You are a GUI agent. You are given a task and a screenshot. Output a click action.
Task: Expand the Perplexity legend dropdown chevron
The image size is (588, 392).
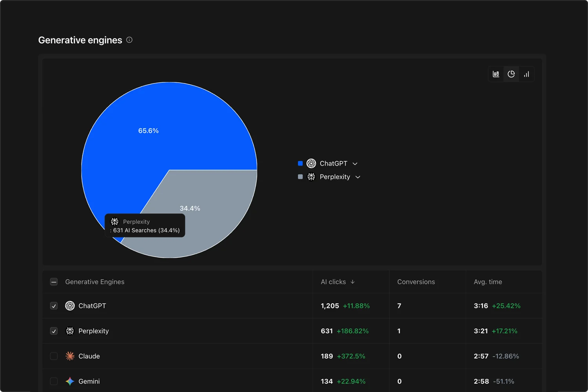tap(358, 177)
